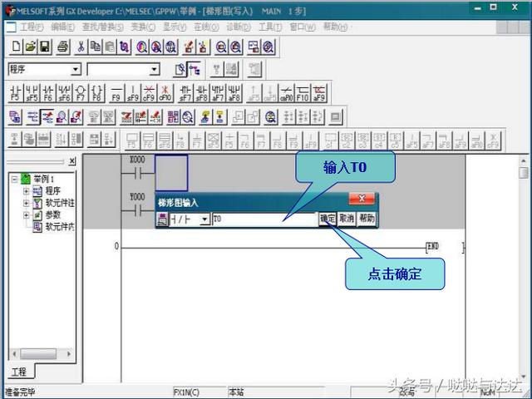Expand the 程序 tree node
The width and height of the screenshot is (532, 399).
[x=26, y=191]
